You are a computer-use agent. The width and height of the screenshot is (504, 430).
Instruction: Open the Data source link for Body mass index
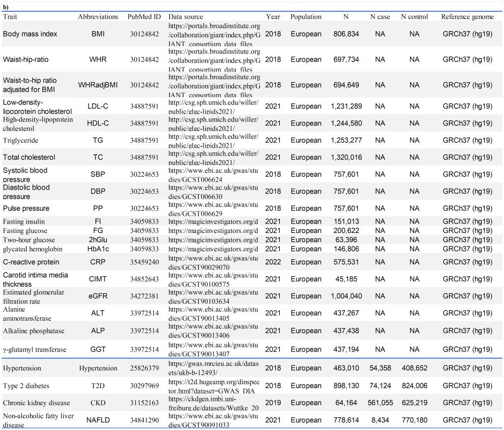tap(214, 34)
